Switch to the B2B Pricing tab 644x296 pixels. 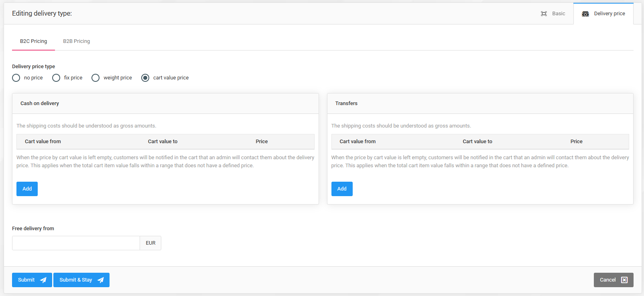pyautogui.click(x=76, y=41)
